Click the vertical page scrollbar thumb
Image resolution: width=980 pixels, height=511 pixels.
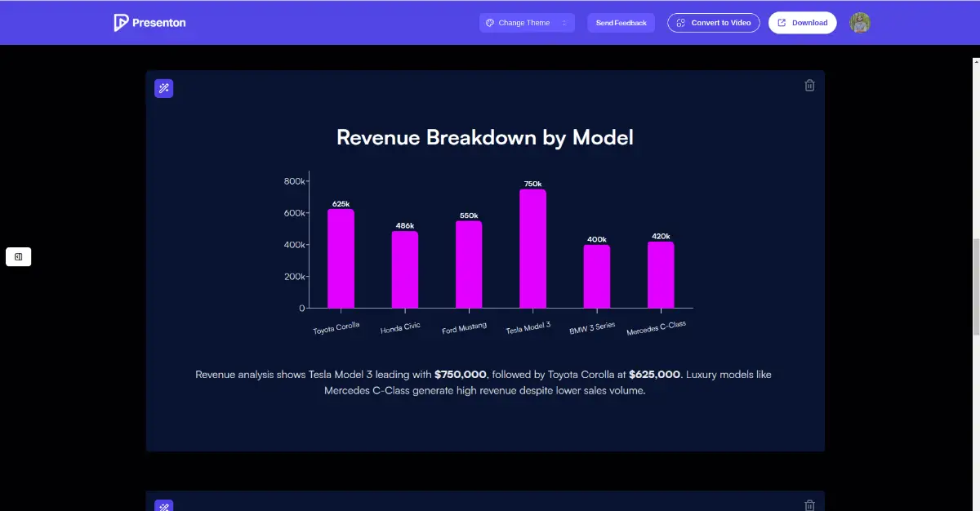[975, 286]
